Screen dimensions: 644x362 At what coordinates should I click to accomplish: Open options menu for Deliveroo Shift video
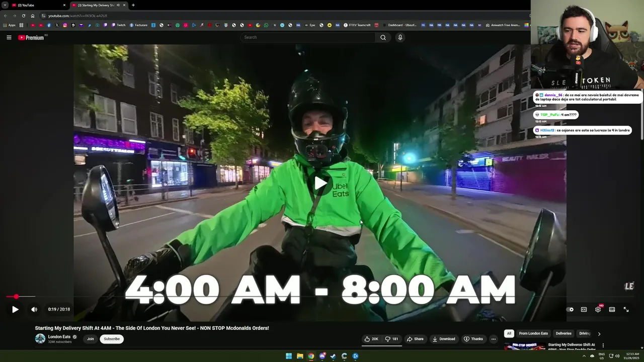(x=603, y=345)
